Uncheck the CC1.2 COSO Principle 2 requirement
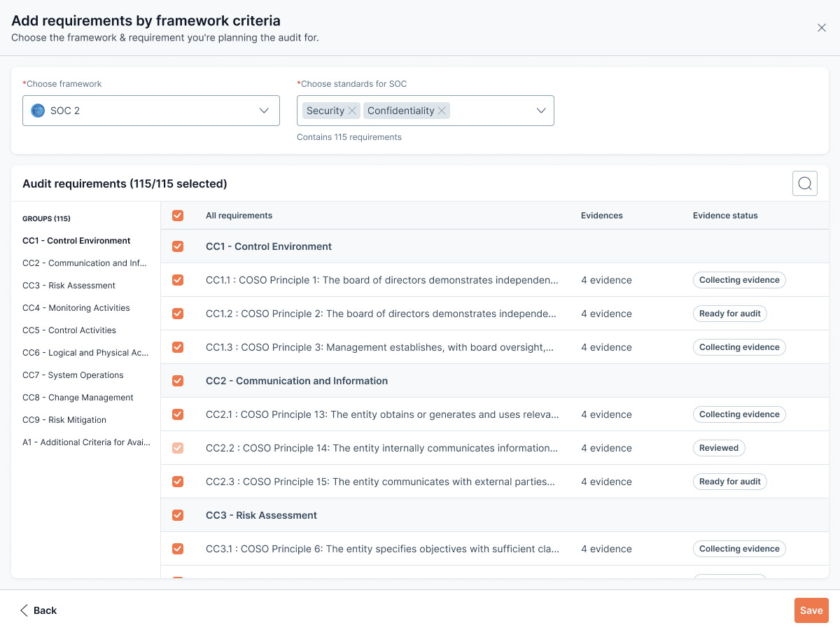 (178, 314)
